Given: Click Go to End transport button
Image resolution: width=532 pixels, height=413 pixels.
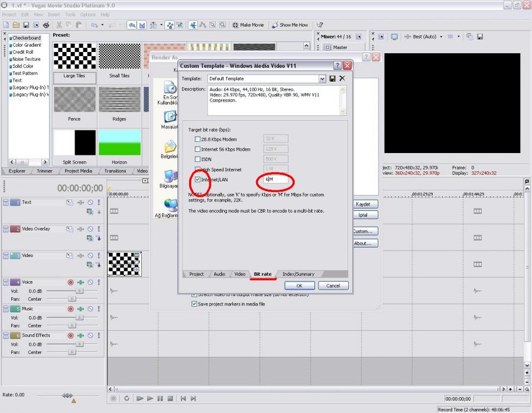Looking at the screenshot, I should [193, 398].
